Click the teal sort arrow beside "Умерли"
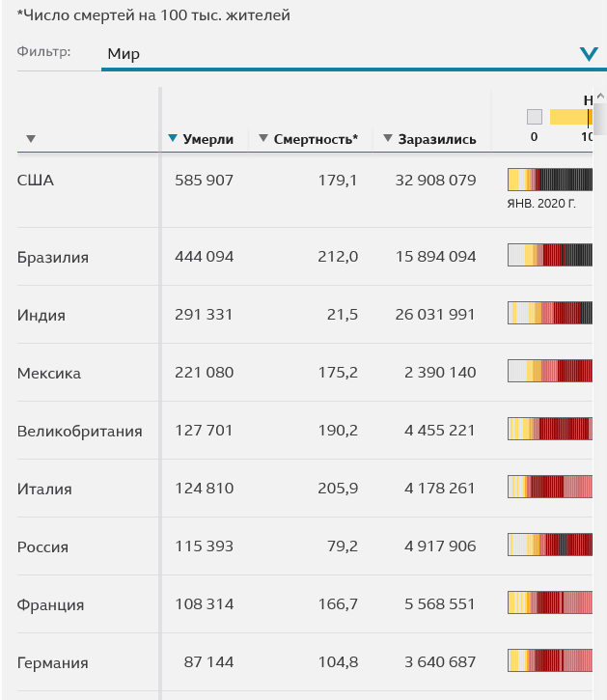The height and width of the screenshot is (700, 607). (173, 138)
